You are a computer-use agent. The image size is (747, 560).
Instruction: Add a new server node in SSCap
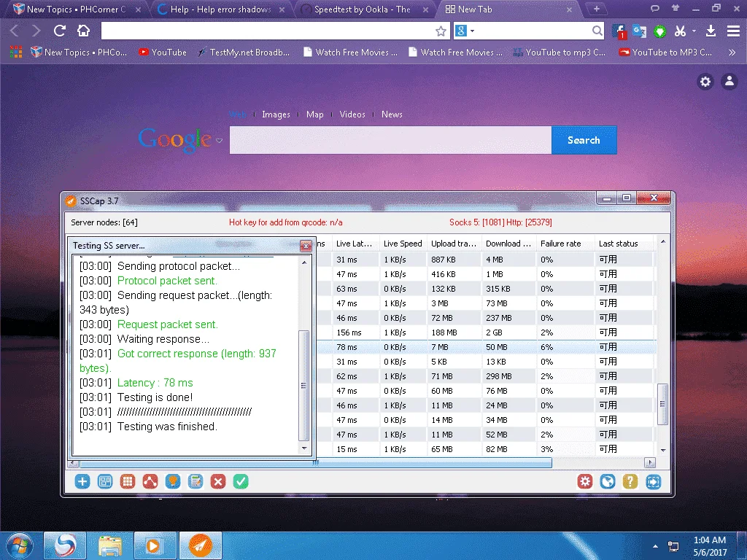point(82,481)
